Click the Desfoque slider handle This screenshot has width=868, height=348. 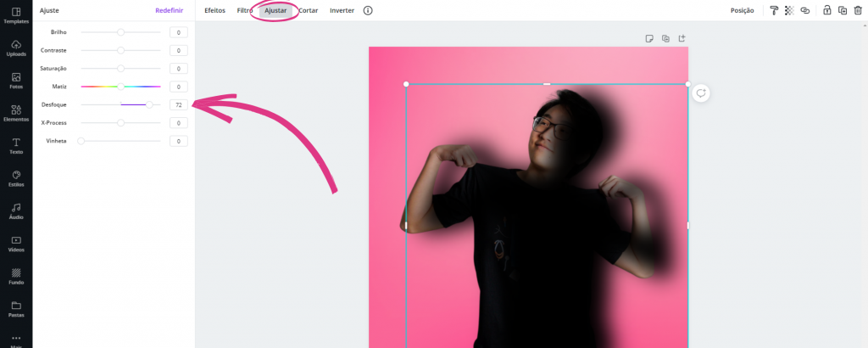(149, 104)
